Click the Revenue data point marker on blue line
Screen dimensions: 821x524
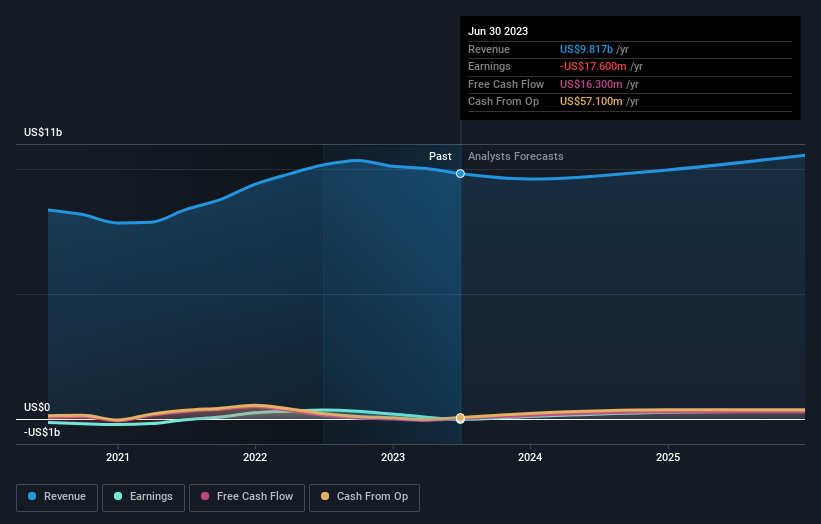460,173
